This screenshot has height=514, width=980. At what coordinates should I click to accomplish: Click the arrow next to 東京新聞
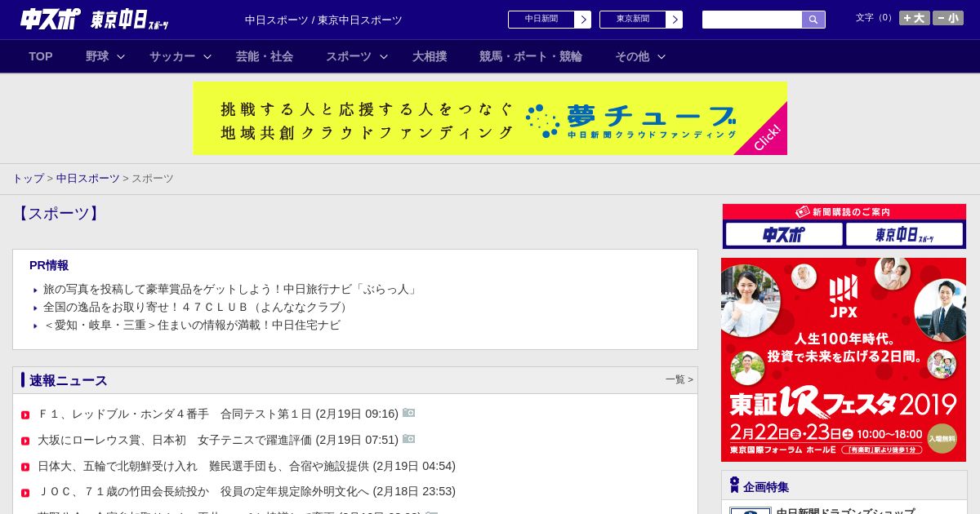coord(675,20)
